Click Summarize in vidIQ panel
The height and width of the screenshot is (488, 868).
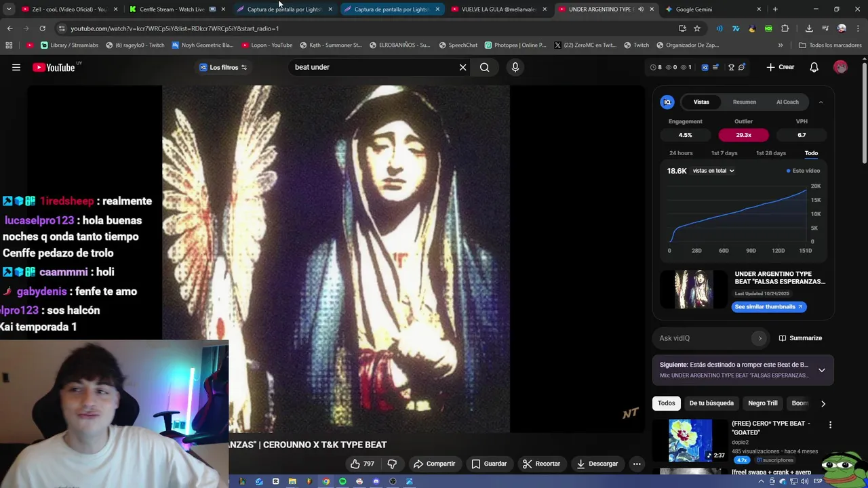pyautogui.click(x=800, y=338)
